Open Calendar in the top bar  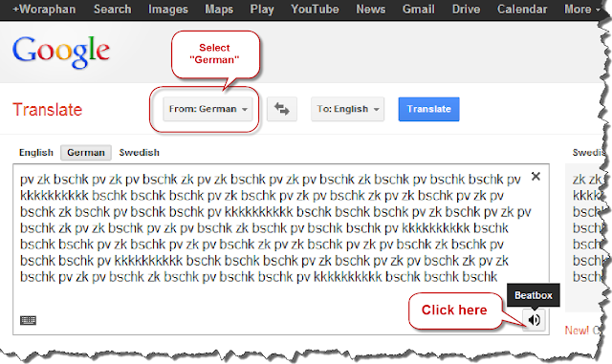522,9
